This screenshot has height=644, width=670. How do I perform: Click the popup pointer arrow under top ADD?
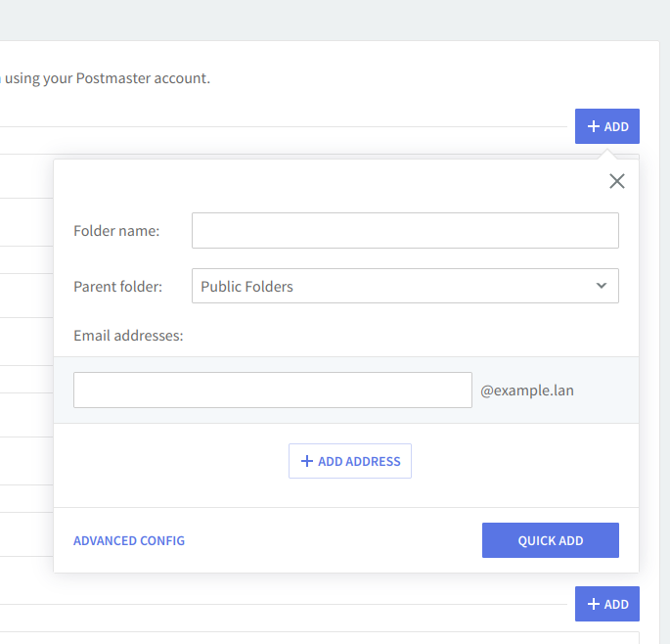pyautogui.click(x=607, y=154)
